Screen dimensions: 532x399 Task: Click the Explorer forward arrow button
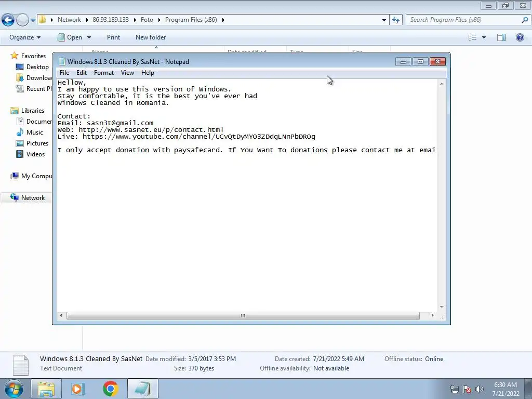(22, 20)
